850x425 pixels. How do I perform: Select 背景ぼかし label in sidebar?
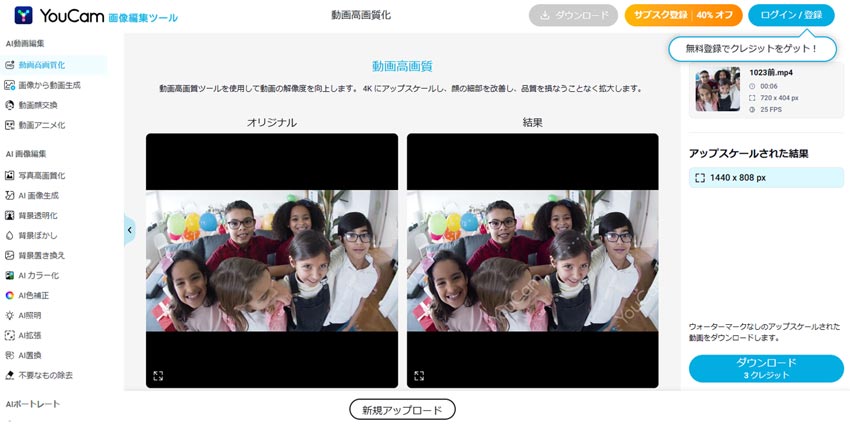point(38,236)
